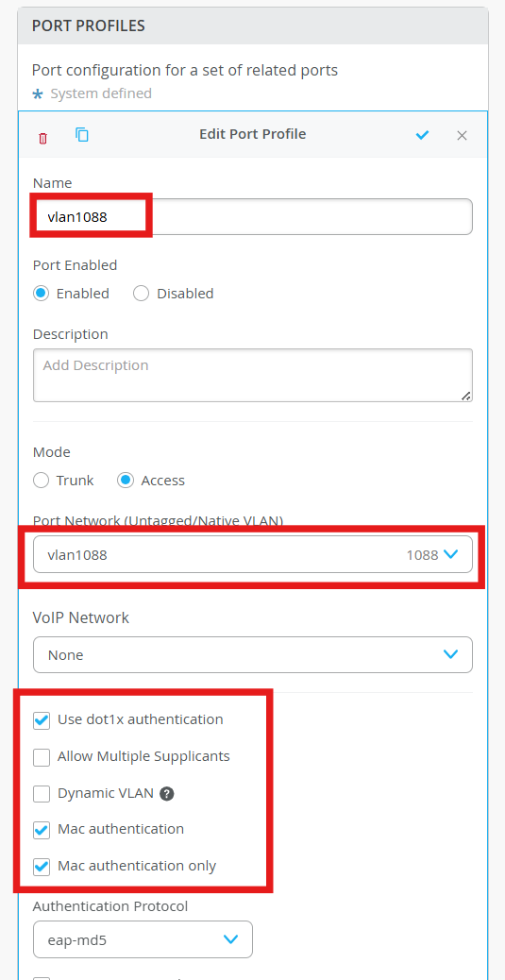Click the Description resize handle
The image size is (505, 980).
point(465,395)
